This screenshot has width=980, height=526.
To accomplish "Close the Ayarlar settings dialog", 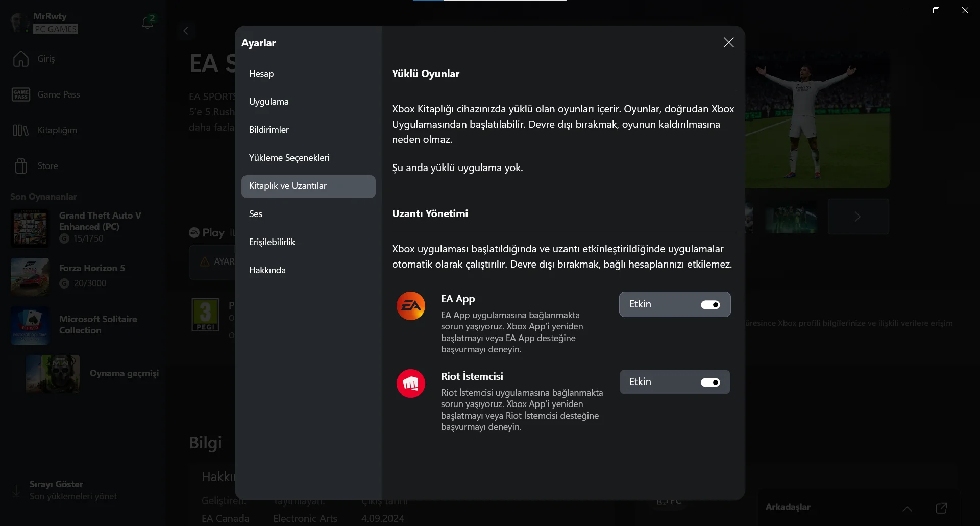I will click(728, 43).
